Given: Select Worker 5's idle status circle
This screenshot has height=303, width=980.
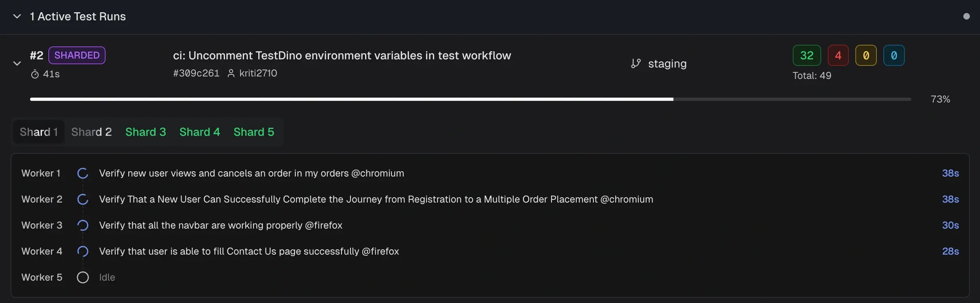Looking at the screenshot, I should 82,277.
